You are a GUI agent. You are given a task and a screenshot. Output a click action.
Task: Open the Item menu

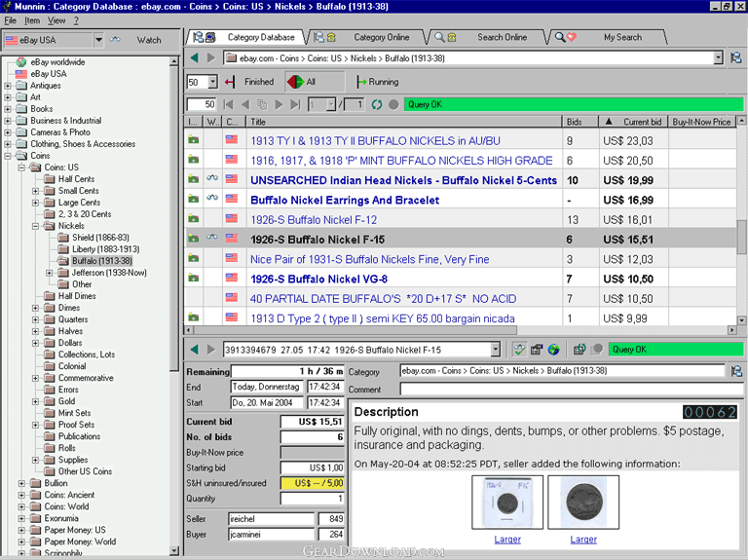pyautogui.click(x=32, y=20)
